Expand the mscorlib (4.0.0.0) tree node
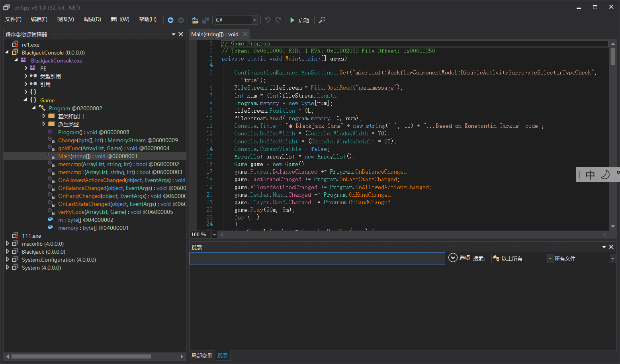 (x=8, y=243)
